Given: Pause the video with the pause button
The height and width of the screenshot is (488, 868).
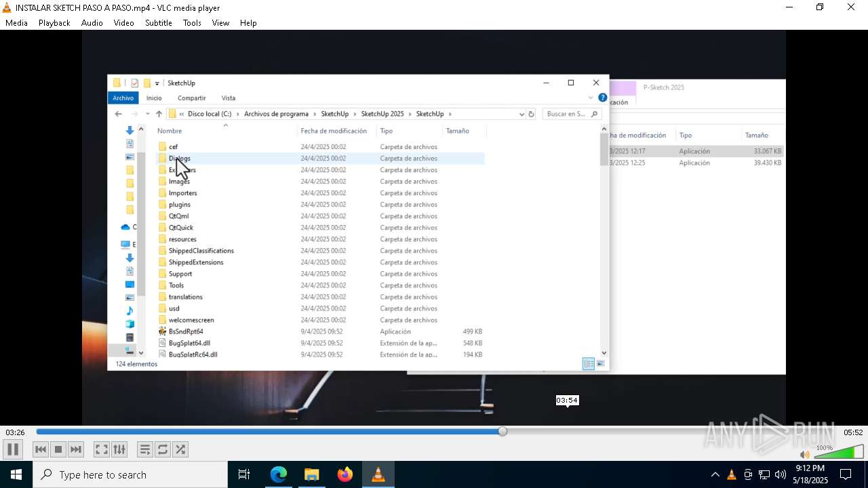Looking at the screenshot, I should click(13, 449).
